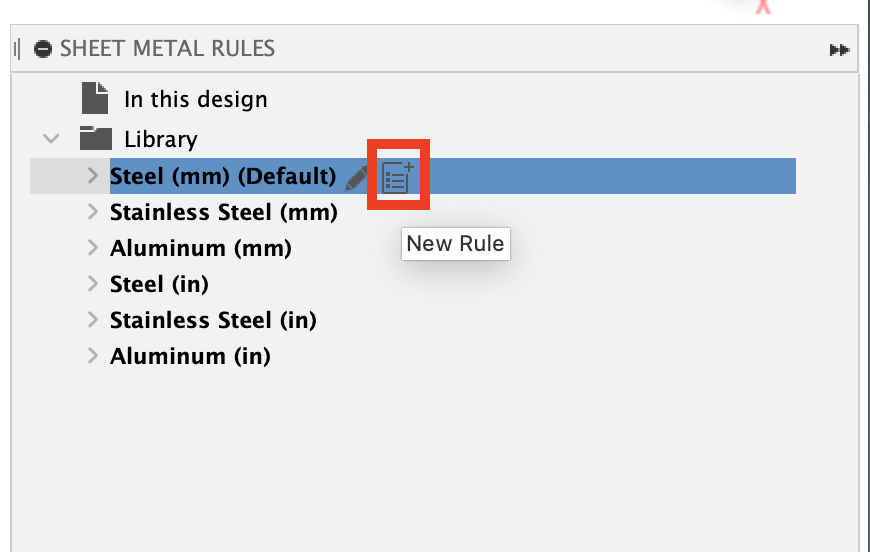
Task: Click the panel grip handle left of the title
Action: click(x=17, y=49)
